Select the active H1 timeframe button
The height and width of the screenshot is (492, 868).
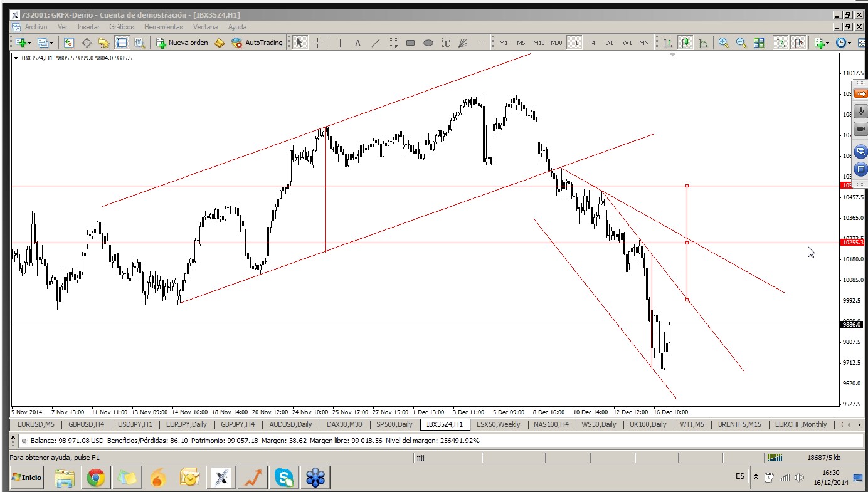coord(574,43)
